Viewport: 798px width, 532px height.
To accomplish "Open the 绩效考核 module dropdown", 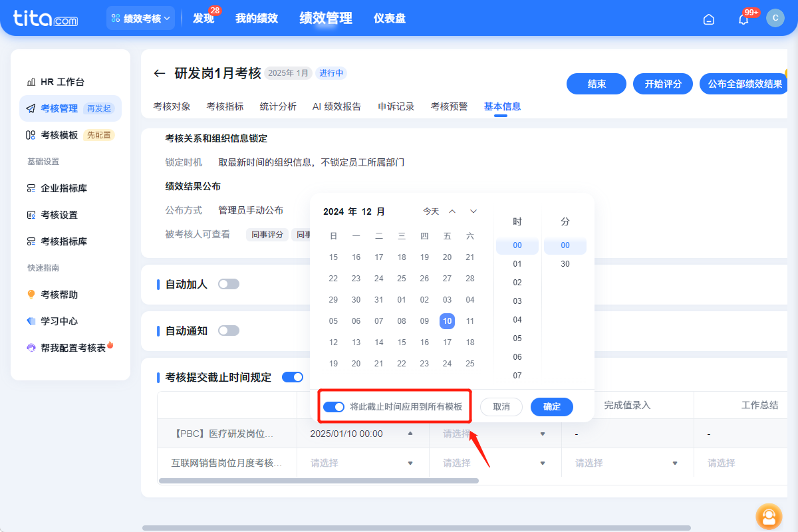I will coord(140,18).
